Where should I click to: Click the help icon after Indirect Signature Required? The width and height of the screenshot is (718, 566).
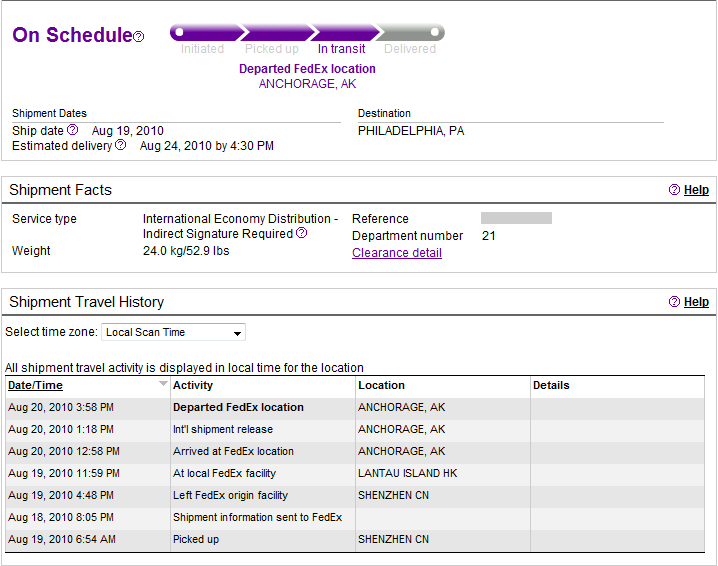point(301,233)
